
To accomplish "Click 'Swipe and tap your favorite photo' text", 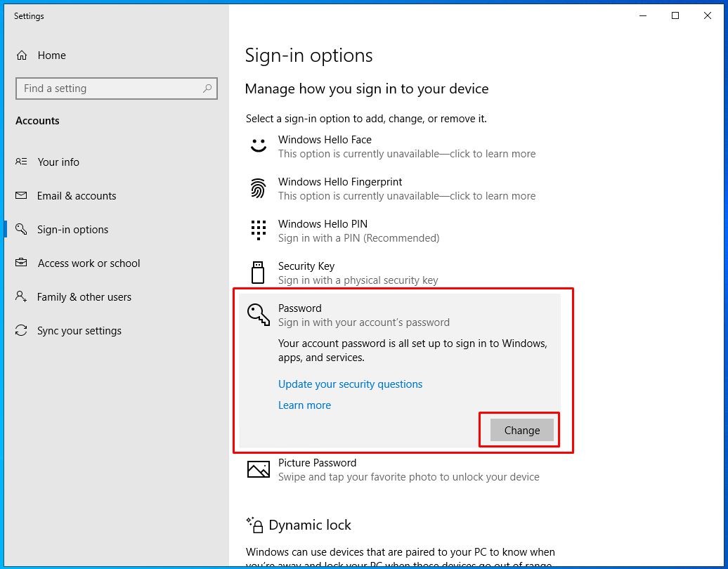I will coord(408,477).
